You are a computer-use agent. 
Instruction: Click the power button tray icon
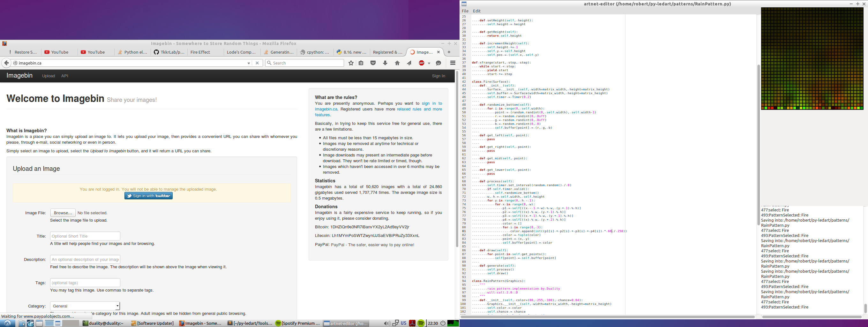point(443,323)
